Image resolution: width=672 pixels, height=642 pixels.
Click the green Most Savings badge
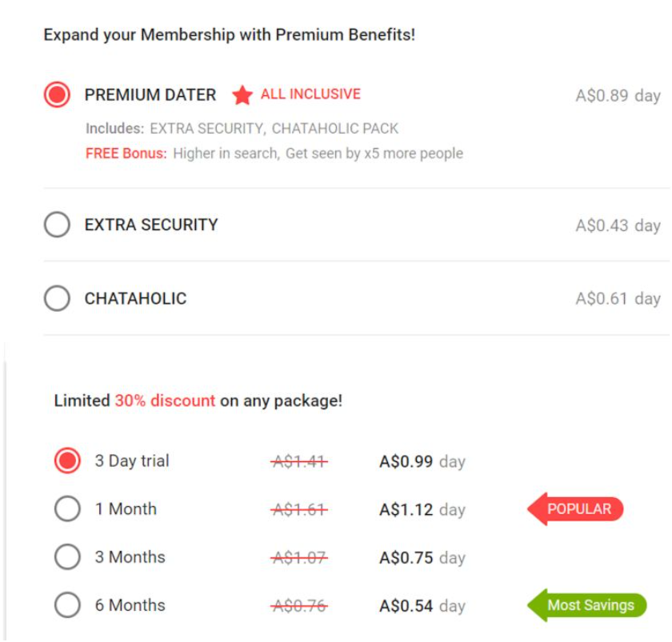point(587,605)
